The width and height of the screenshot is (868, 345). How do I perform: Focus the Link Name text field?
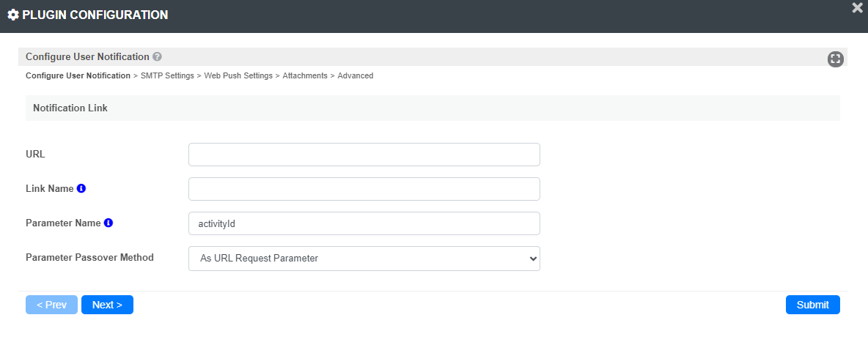[x=364, y=189]
